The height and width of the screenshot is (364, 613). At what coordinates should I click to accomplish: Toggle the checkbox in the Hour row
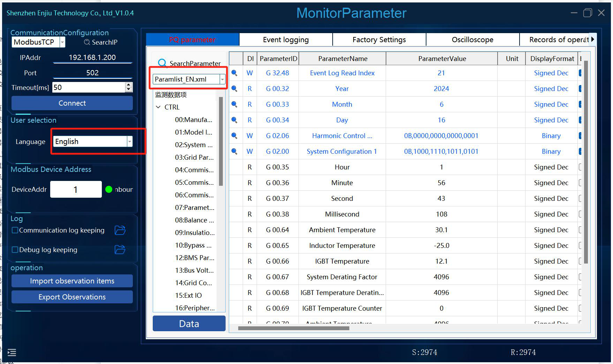coord(580,167)
